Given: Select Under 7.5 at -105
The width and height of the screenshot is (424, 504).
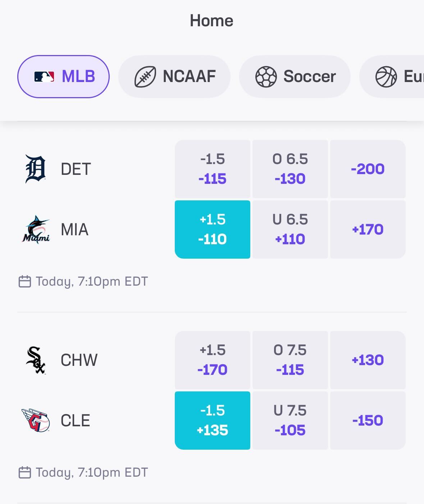Looking at the screenshot, I should click(x=290, y=420).
